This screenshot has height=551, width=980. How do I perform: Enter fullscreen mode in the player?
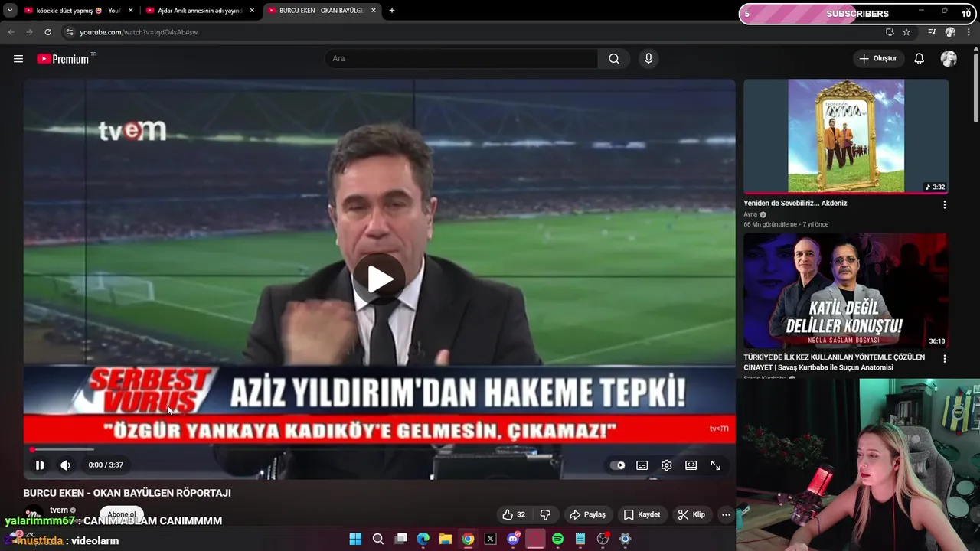[x=716, y=465]
